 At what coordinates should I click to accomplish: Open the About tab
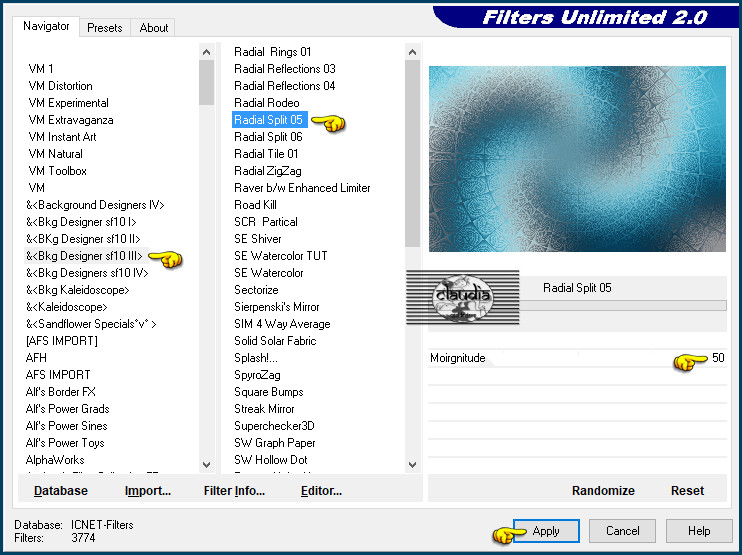point(153,28)
